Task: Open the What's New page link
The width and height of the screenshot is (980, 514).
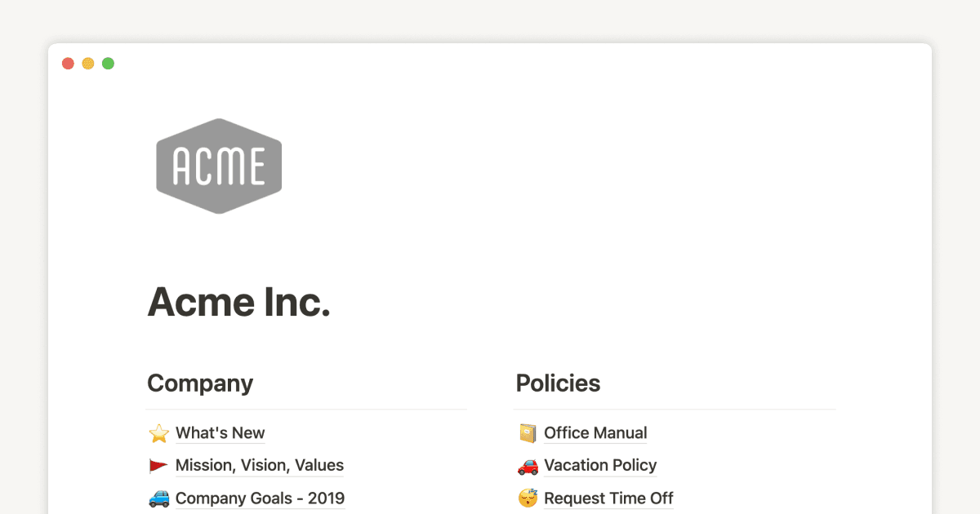Action: point(220,433)
